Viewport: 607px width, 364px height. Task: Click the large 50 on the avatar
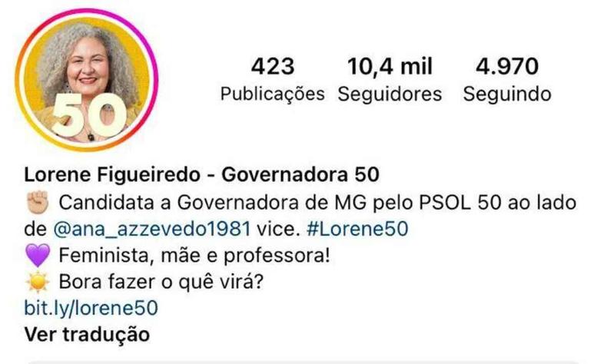[89, 114]
